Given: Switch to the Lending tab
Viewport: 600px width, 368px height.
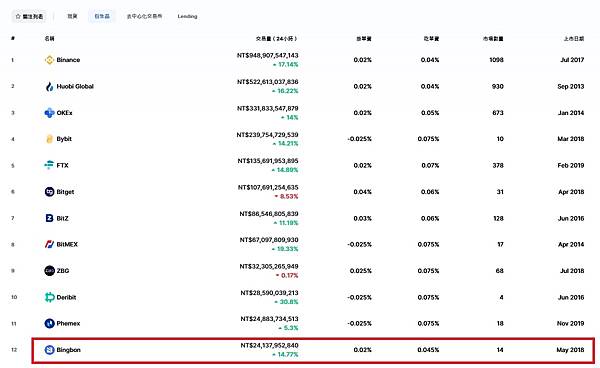Looking at the screenshot, I should pyautogui.click(x=188, y=16).
